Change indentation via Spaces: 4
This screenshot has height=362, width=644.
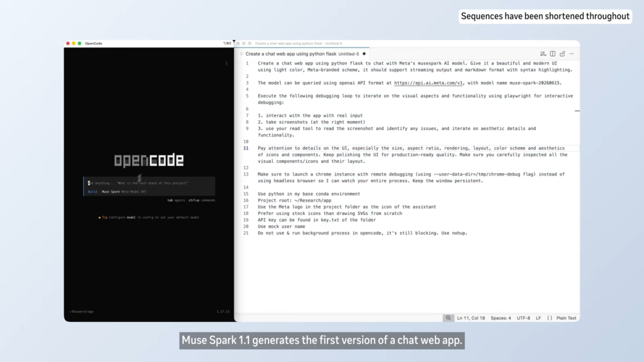tap(501, 318)
